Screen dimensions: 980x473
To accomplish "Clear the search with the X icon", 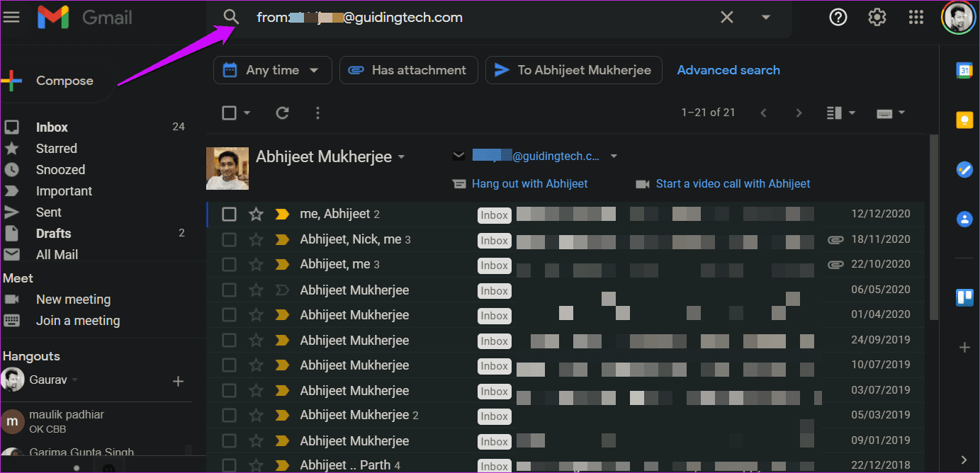I will (x=727, y=18).
